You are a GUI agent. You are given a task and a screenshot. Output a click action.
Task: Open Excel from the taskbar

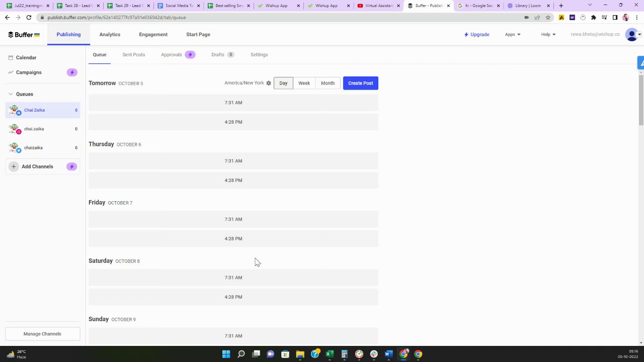point(330,354)
